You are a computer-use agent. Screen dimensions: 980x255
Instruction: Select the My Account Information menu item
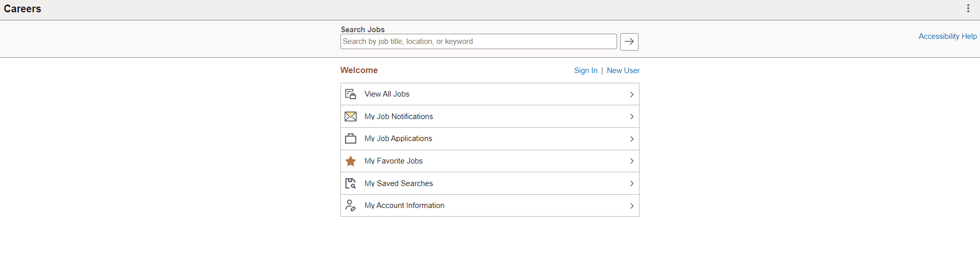tap(404, 205)
